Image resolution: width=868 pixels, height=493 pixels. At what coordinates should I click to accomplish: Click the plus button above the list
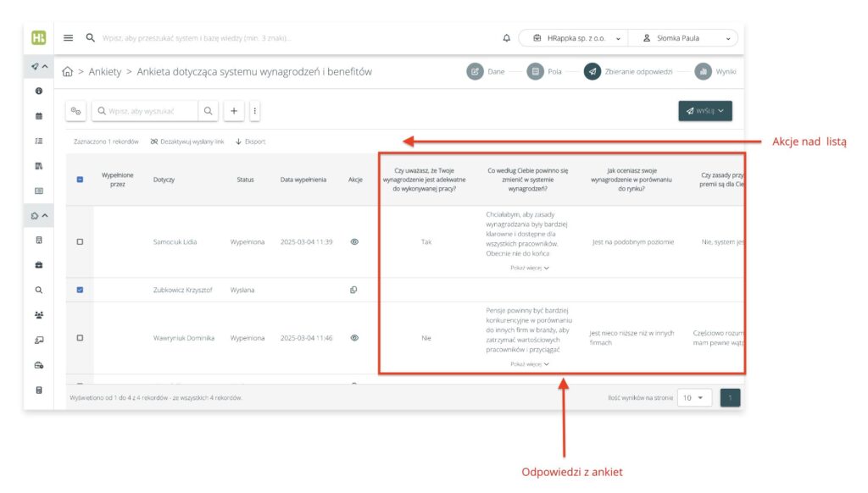(x=234, y=111)
